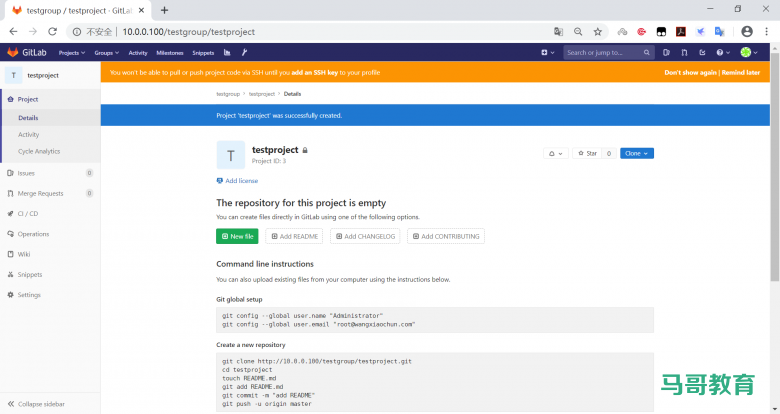Click the zoom magnifier icon in address bar
Image resolution: width=780 pixels, height=414 pixels.
click(x=578, y=31)
